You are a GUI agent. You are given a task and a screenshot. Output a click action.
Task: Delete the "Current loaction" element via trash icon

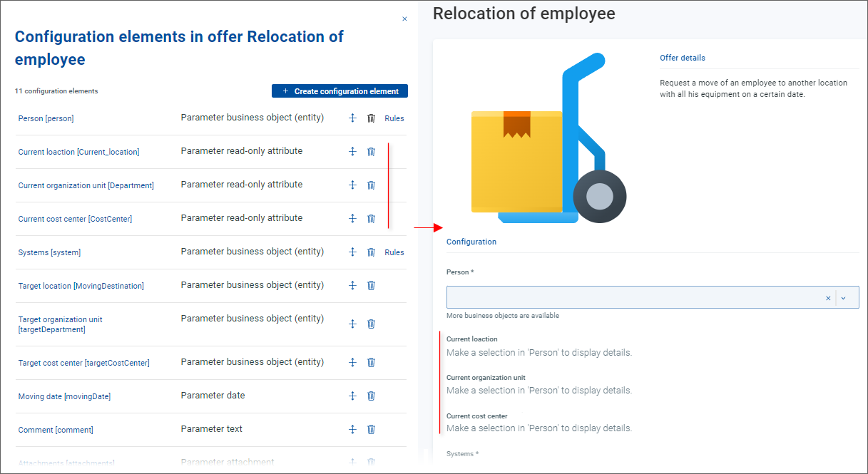click(371, 151)
